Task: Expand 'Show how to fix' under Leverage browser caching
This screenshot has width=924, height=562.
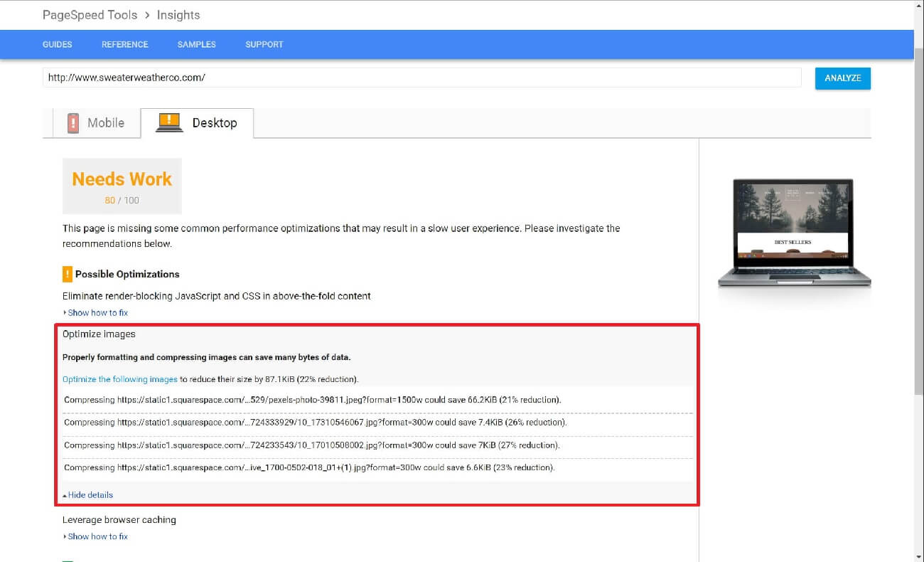Action: coord(97,536)
